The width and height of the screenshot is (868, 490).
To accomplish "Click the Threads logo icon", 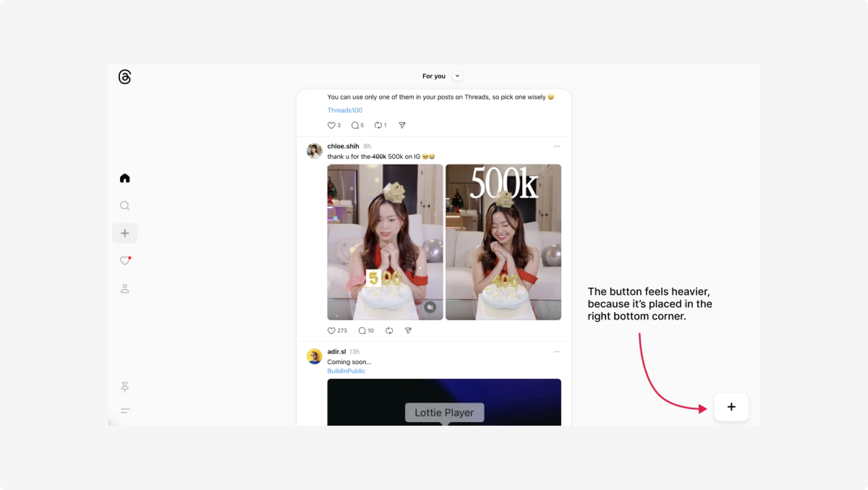I will [125, 77].
